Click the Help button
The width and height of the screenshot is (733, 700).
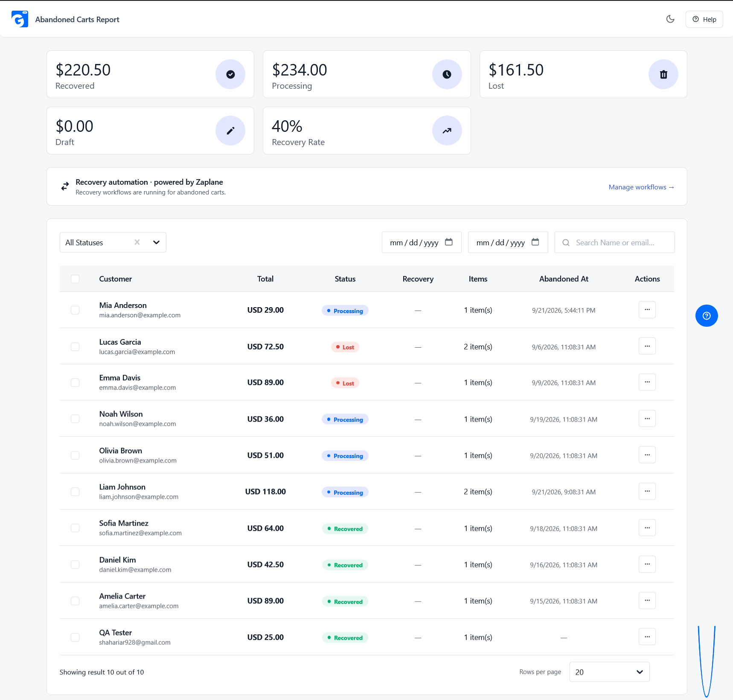pyautogui.click(x=704, y=19)
